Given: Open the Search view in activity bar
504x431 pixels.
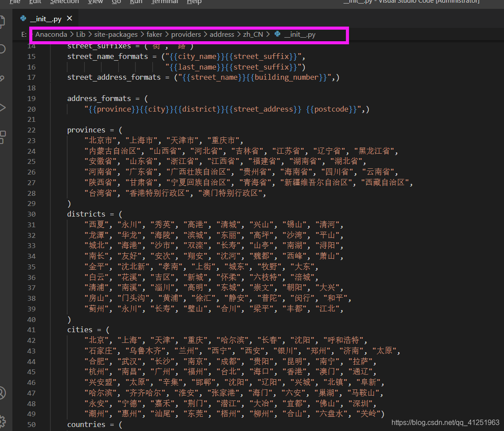Looking at the screenshot, I should (2, 49).
